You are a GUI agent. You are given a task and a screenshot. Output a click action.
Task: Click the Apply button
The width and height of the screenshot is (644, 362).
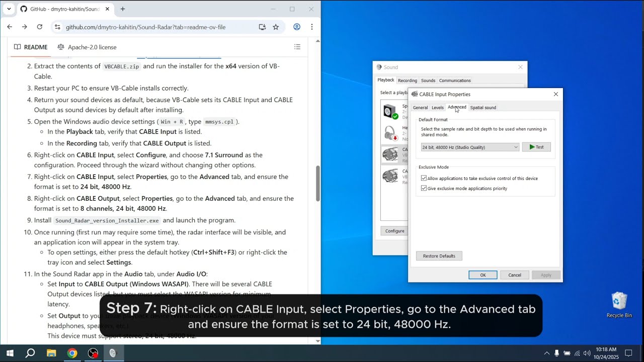tap(546, 275)
